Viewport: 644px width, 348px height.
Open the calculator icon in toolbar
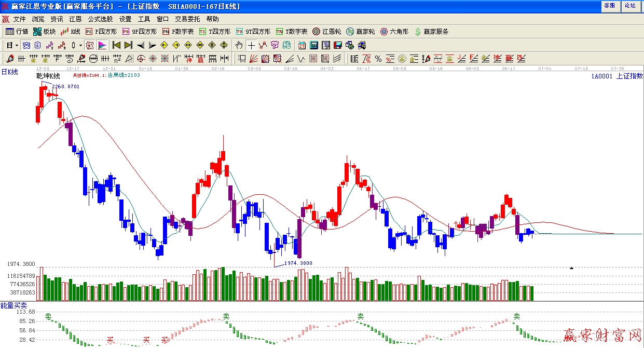point(314,45)
